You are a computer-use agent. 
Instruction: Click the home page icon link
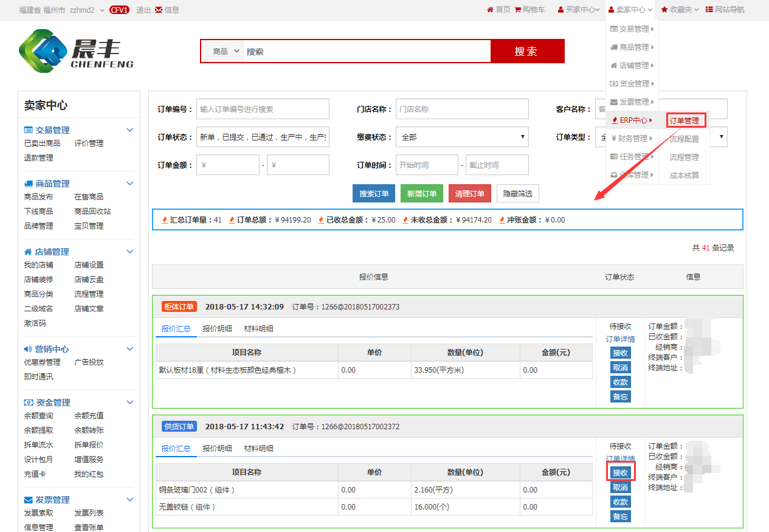click(490, 10)
